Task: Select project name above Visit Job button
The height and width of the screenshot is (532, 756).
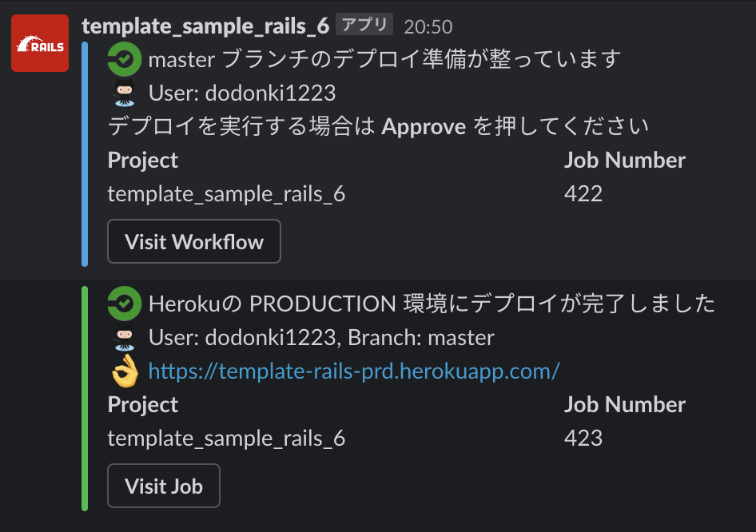Action: click(226, 439)
